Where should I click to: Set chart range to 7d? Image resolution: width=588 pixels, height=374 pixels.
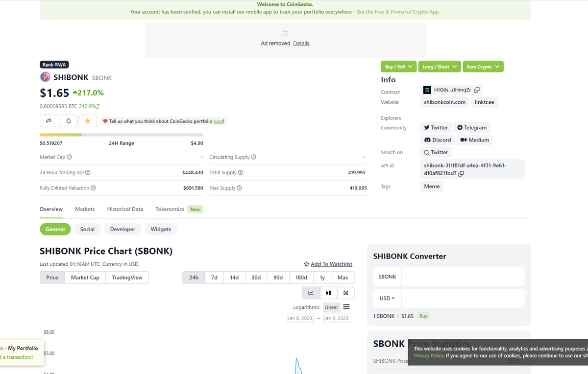[x=214, y=278]
